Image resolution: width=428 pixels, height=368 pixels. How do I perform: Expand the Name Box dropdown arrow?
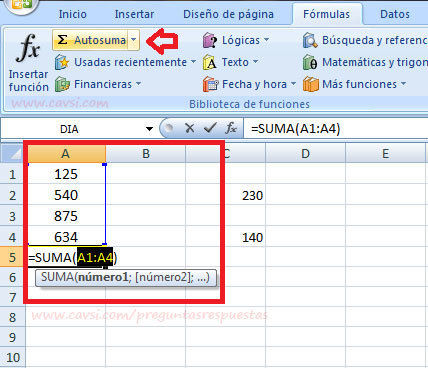click(x=149, y=129)
